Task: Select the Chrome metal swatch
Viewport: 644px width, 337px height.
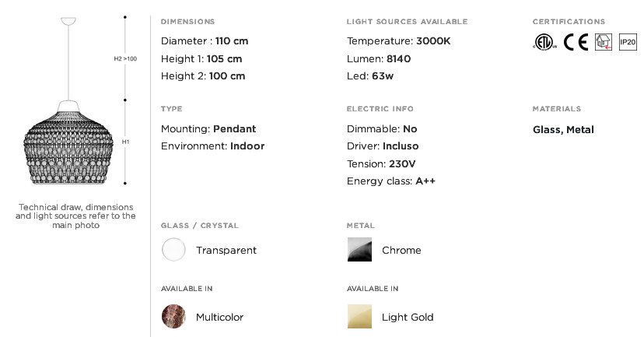Action: point(359,250)
